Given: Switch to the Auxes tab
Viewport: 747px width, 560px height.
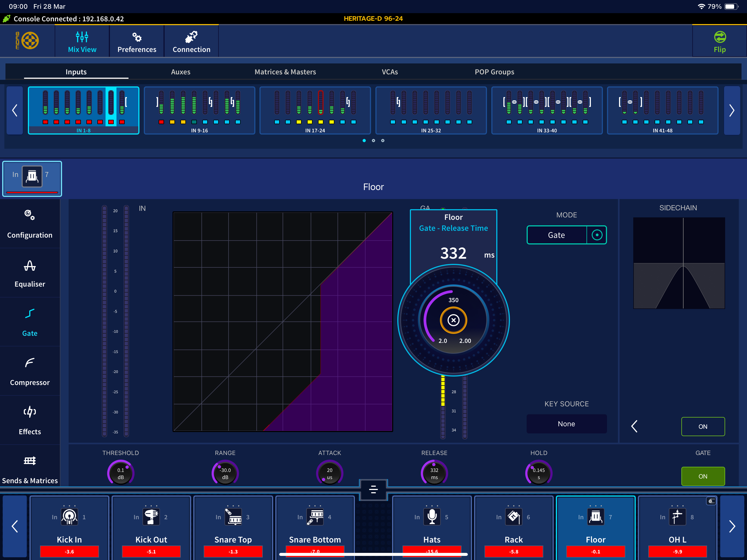Looking at the screenshot, I should point(181,72).
